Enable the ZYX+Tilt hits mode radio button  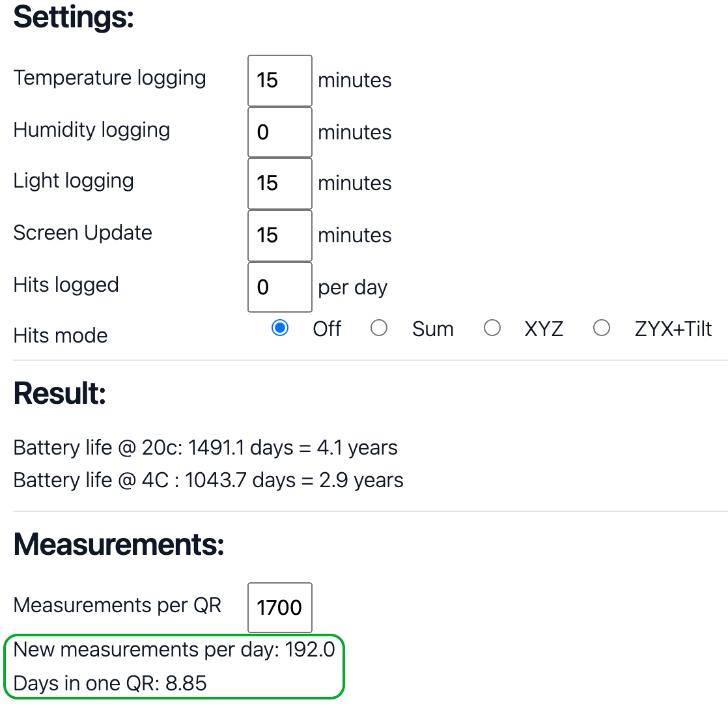click(602, 328)
